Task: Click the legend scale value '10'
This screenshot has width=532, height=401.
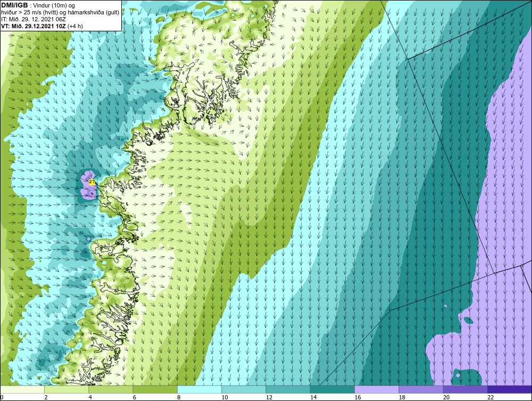Action: (x=225, y=398)
